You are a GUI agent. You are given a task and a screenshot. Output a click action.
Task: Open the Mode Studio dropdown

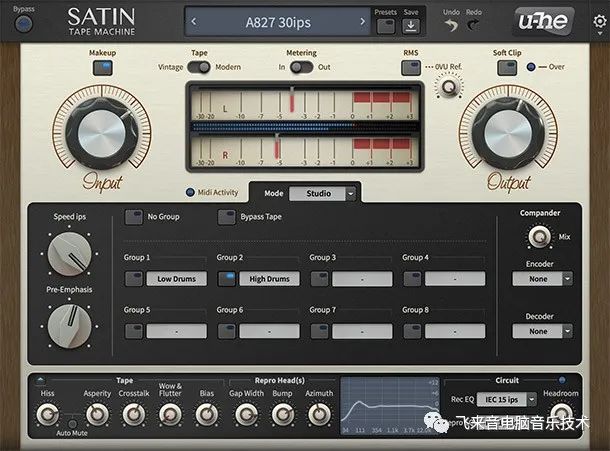pyautogui.click(x=323, y=193)
